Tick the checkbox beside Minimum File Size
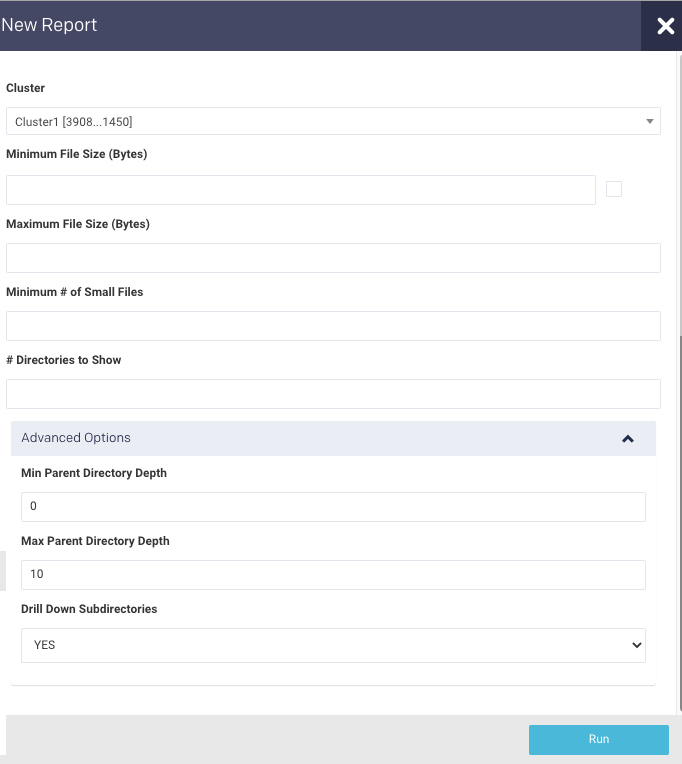Screen dimensions: 682x764 click(x=614, y=189)
